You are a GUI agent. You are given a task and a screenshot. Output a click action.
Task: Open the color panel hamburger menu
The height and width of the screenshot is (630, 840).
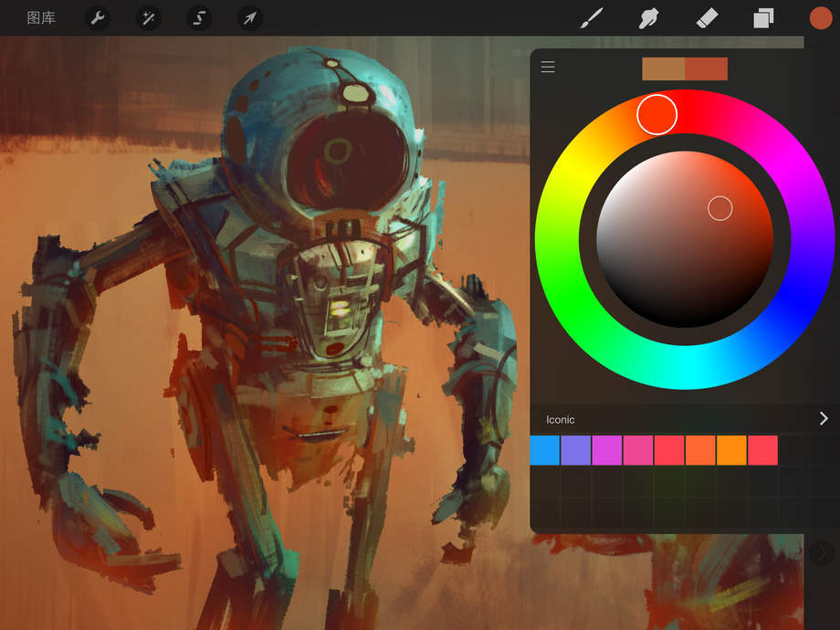548,67
